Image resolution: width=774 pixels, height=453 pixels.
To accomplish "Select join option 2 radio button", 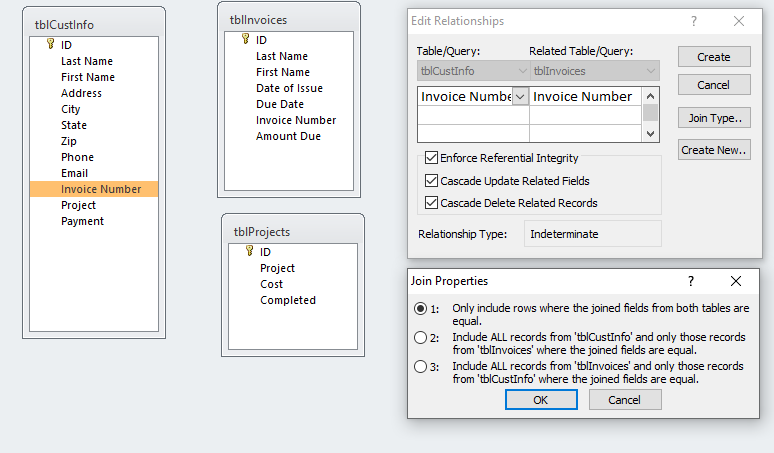I will (x=421, y=337).
